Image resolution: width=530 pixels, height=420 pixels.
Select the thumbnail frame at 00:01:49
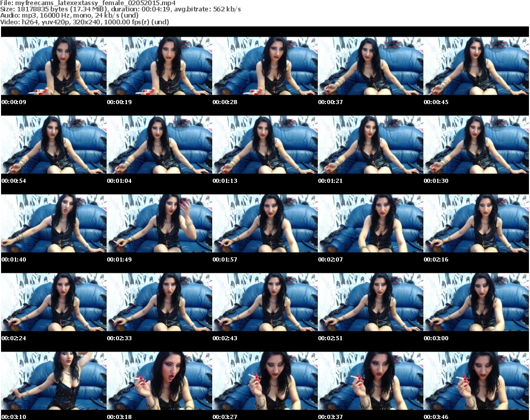(x=159, y=224)
